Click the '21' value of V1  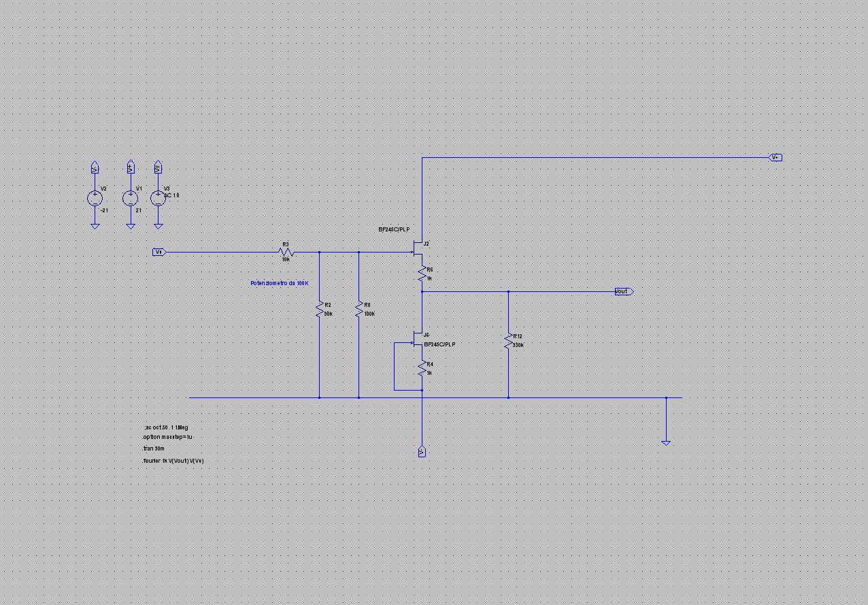tap(138, 210)
